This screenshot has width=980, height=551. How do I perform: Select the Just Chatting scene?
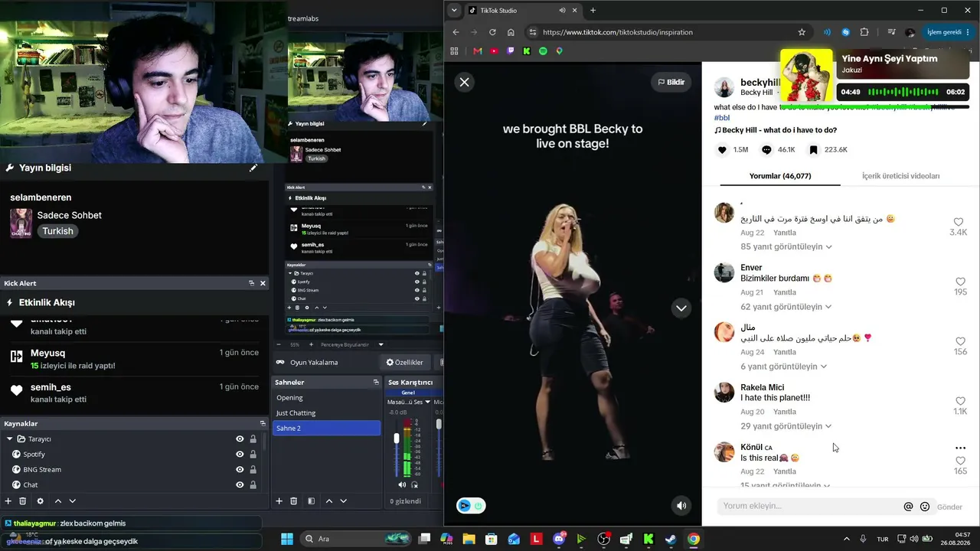click(x=326, y=413)
